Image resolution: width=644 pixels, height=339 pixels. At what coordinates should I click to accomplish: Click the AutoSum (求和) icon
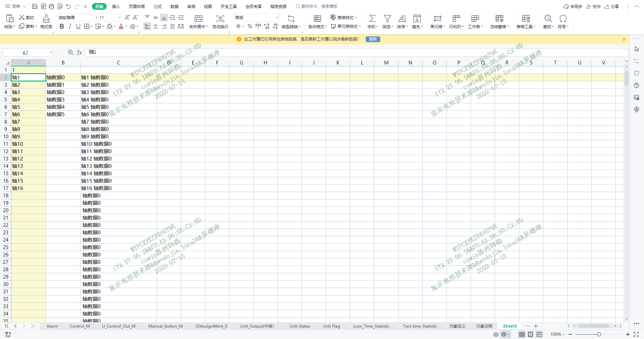(372, 18)
